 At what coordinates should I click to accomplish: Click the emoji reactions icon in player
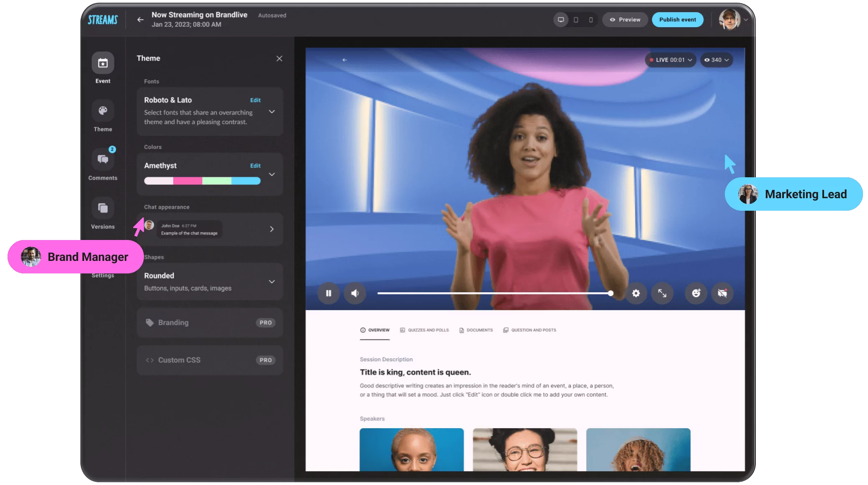[695, 293]
